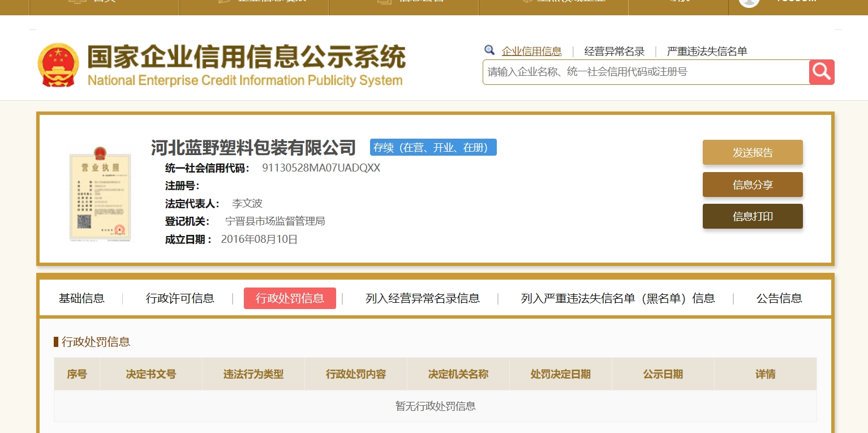868x433 pixels.
Task: Switch to the 基础信息 tab
Action: tap(81, 298)
